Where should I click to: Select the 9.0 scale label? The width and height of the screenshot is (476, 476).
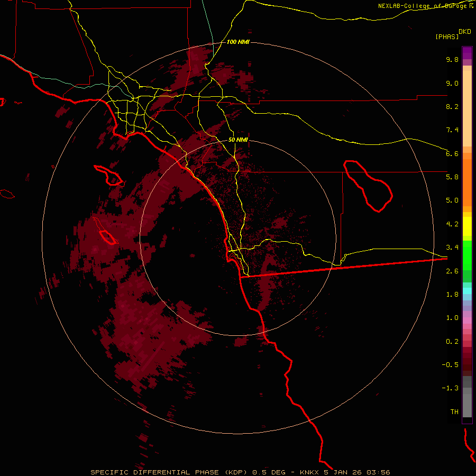[x=452, y=83]
